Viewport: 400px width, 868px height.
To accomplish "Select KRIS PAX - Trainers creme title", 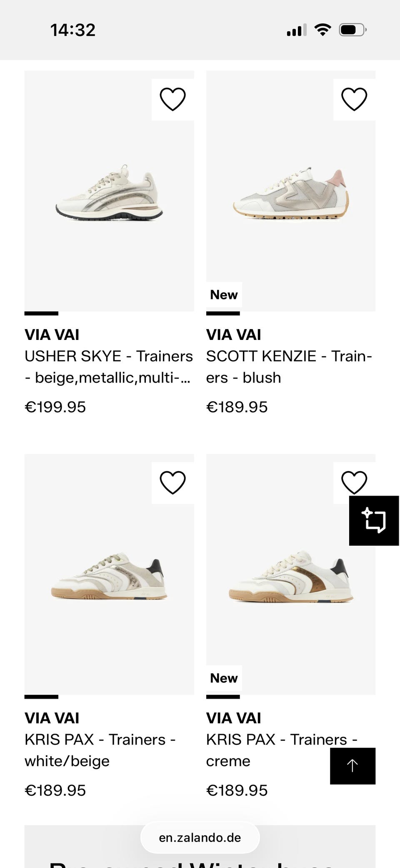I will [282, 750].
